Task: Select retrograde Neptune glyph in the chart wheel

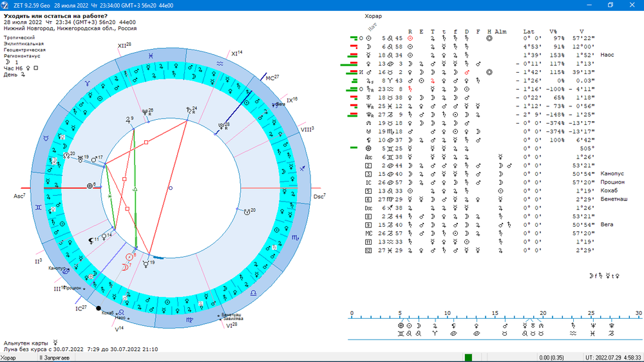Action: pyautogui.click(x=146, y=112)
